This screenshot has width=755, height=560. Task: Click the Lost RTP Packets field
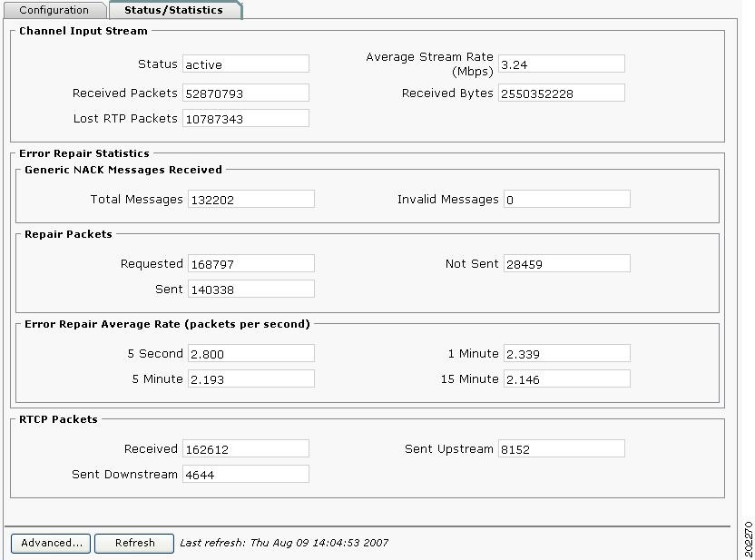click(x=246, y=119)
